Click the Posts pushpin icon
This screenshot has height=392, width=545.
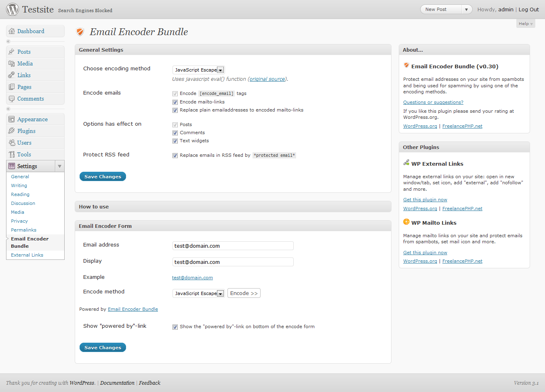(12, 52)
